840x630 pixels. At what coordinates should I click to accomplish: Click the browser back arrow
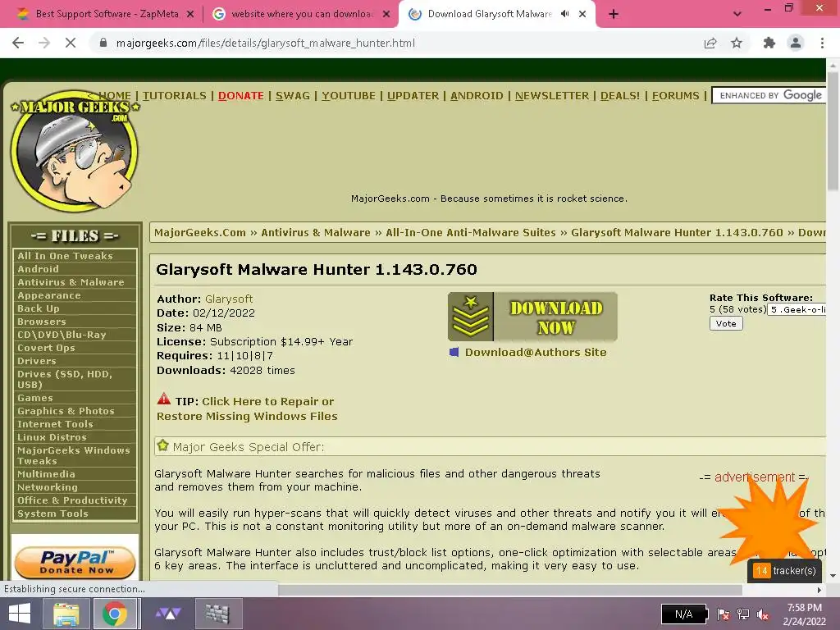(18, 43)
